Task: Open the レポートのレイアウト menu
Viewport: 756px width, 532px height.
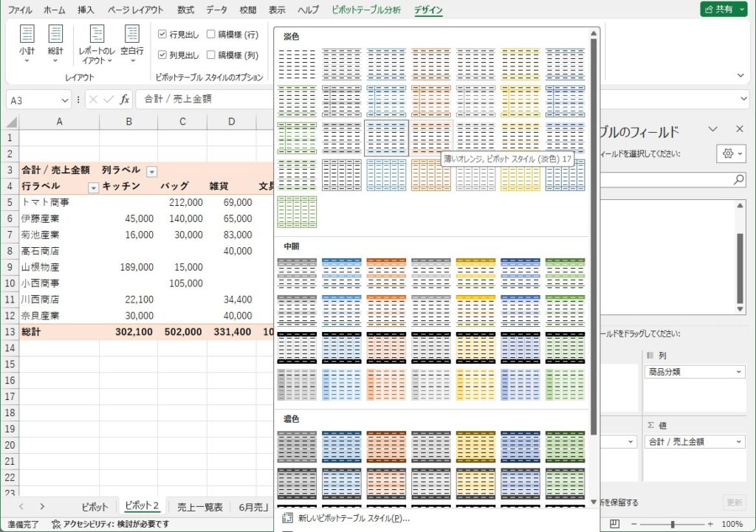Action: pyautogui.click(x=97, y=44)
